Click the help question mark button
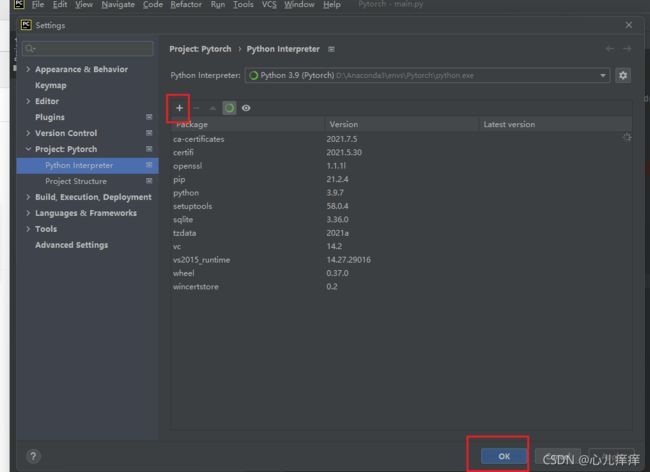The image size is (650, 472). 33,456
